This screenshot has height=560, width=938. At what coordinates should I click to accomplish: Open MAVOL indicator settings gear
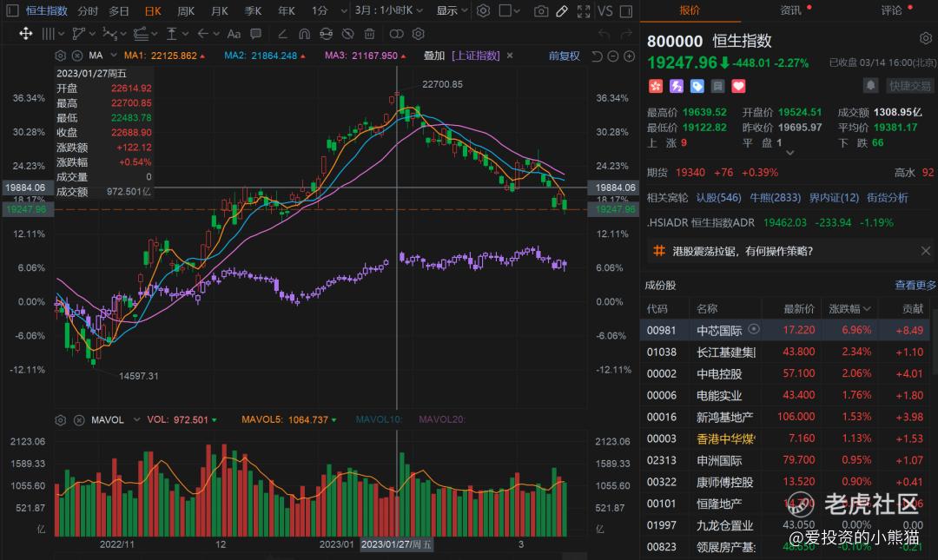(x=61, y=420)
